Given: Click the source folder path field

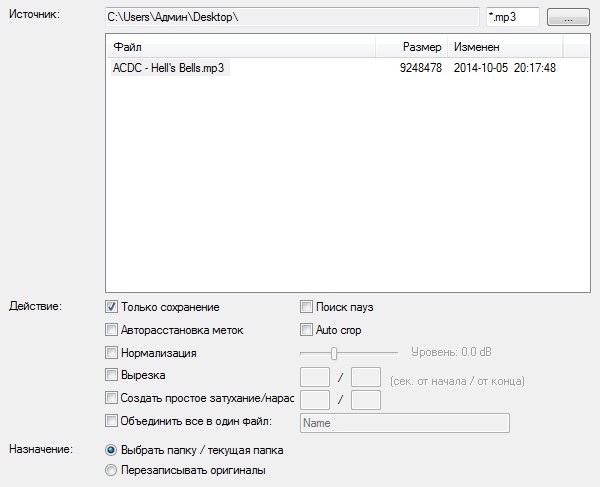Looking at the screenshot, I should (292, 17).
